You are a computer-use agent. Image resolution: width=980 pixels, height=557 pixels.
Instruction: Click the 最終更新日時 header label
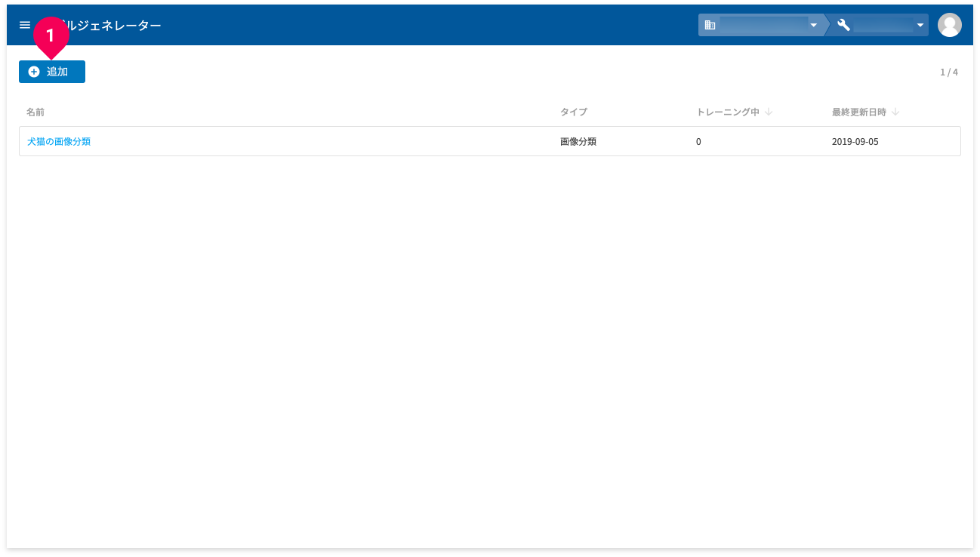(x=859, y=112)
